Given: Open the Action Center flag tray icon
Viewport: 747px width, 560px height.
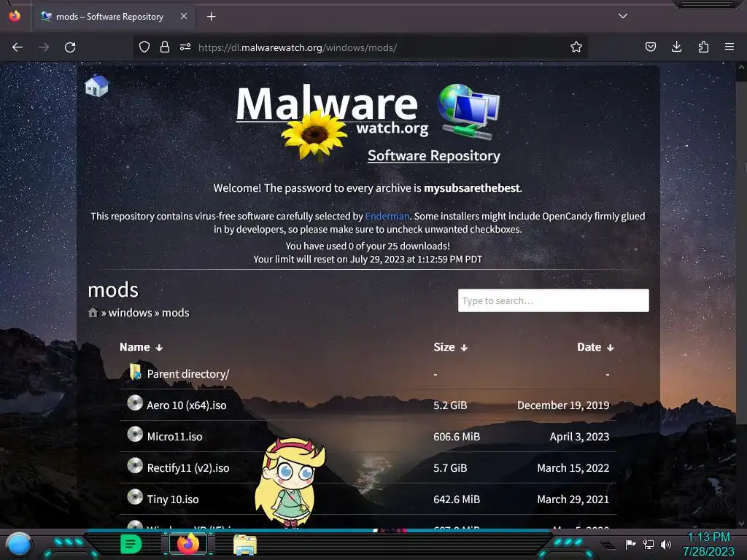Looking at the screenshot, I should pyautogui.click(x=630, y=544).
